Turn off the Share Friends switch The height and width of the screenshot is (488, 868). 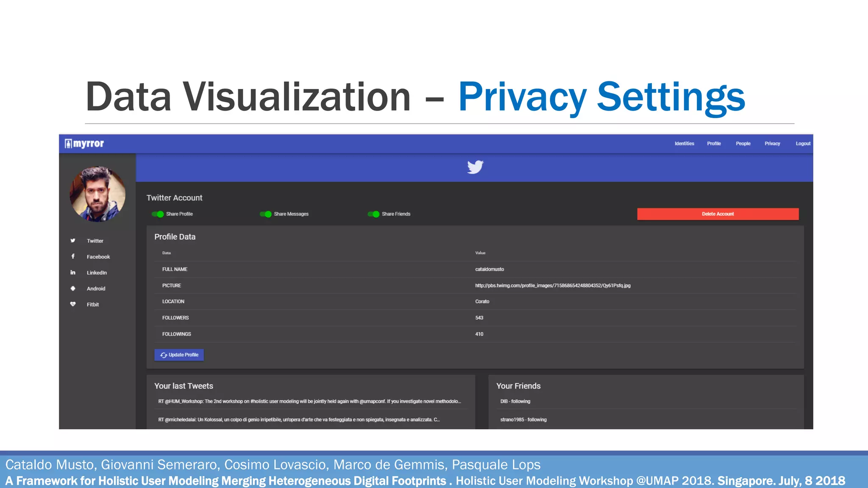pyautogui.click(x=373, y=214)
